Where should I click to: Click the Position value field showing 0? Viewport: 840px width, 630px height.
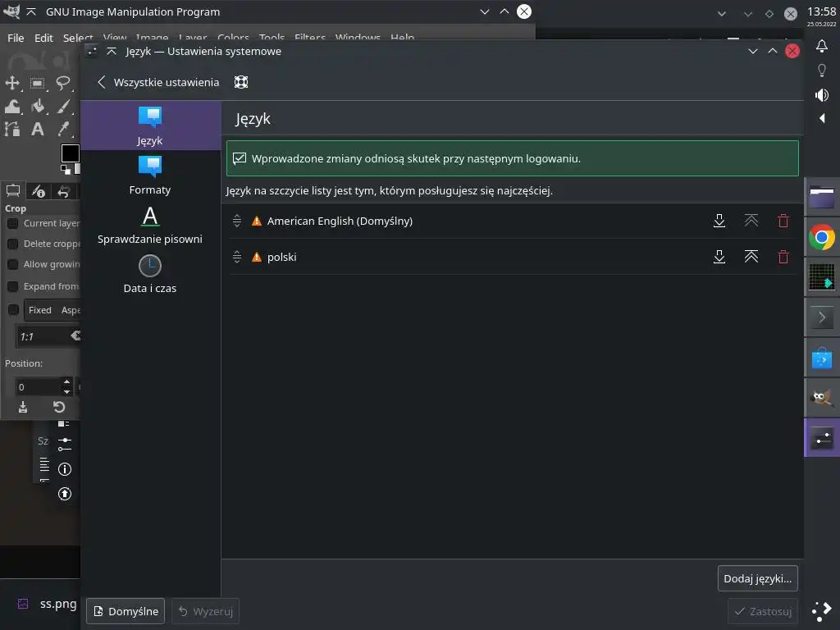[38, 387]
